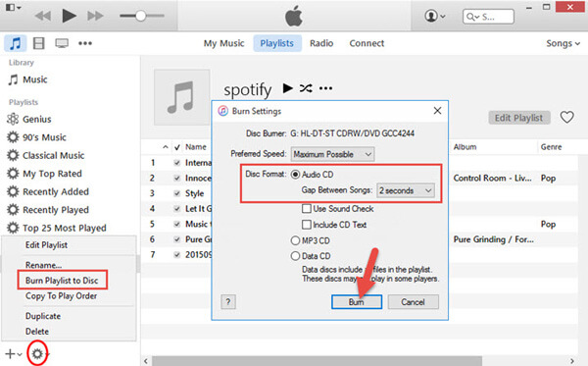Open the Gap Between Songs dropdown
Screen dimensions: 588x366
406,190
